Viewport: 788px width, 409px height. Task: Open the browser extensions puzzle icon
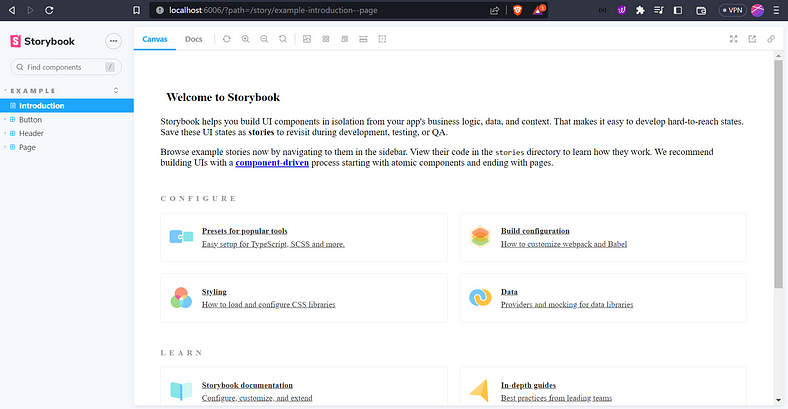pyautogui.click(x=640, y=10)
